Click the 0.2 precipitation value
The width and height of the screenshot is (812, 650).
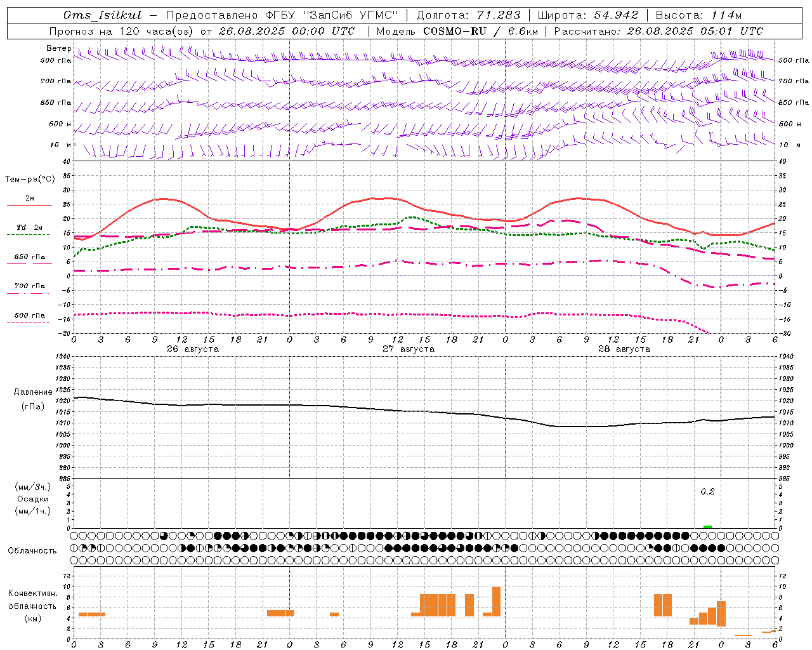point(707,492)
